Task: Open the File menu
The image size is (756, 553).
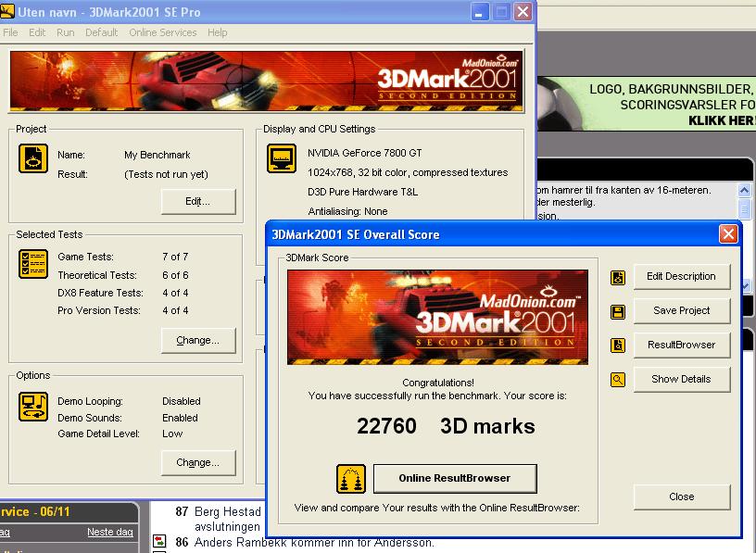Action: (10, 32)
